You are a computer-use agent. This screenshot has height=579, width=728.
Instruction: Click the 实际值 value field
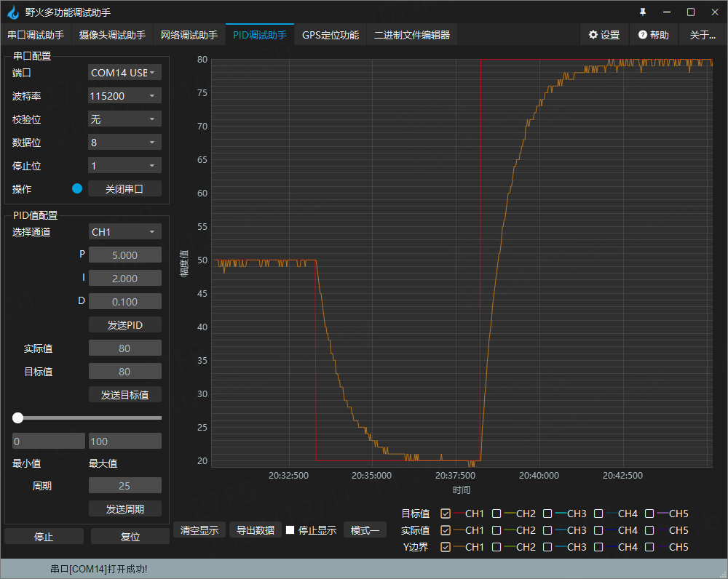[125, 348]
